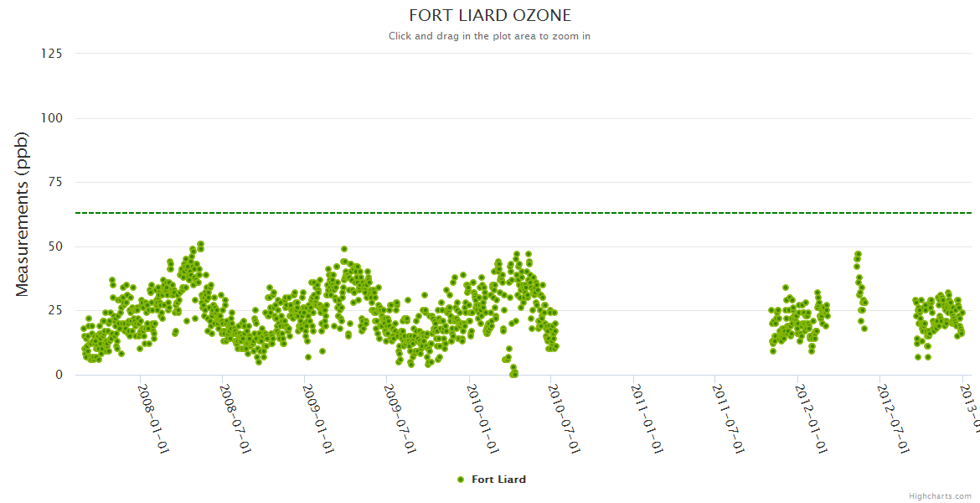Click the 125 y-axis label

51,54
